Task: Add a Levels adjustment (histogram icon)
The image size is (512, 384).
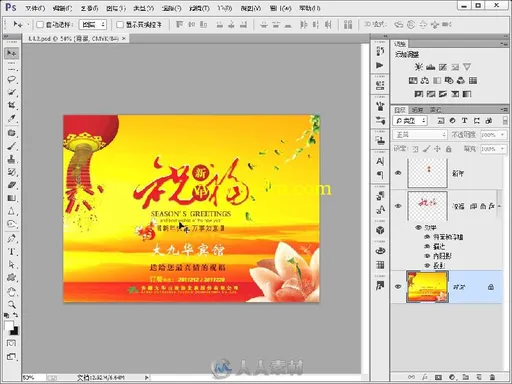Action: coord(430,67)
